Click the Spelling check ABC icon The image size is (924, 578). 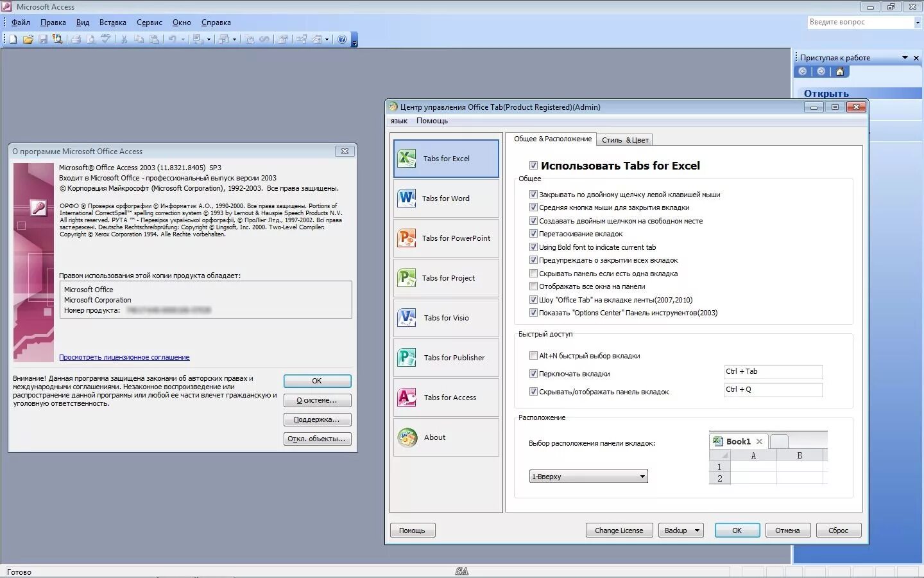coord(105,39)
